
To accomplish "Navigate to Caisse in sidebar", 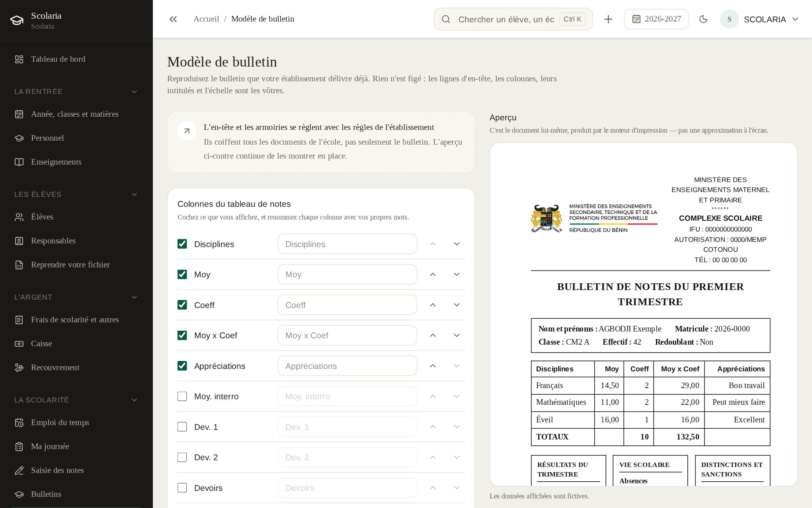I will click(x=76, y=343).
